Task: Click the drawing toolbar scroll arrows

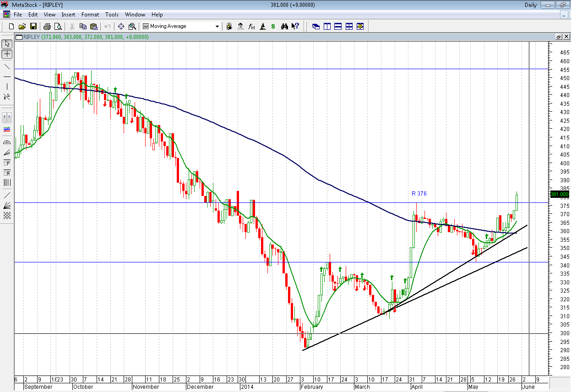Action: pos(7,116)
